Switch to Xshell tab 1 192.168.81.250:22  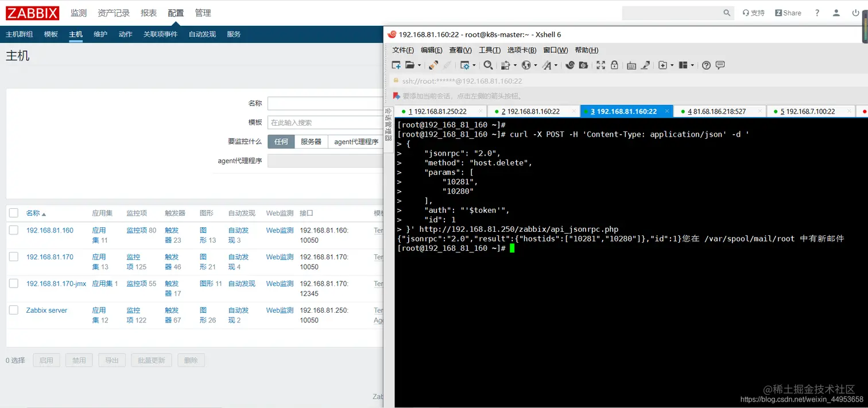coord(440,111)
